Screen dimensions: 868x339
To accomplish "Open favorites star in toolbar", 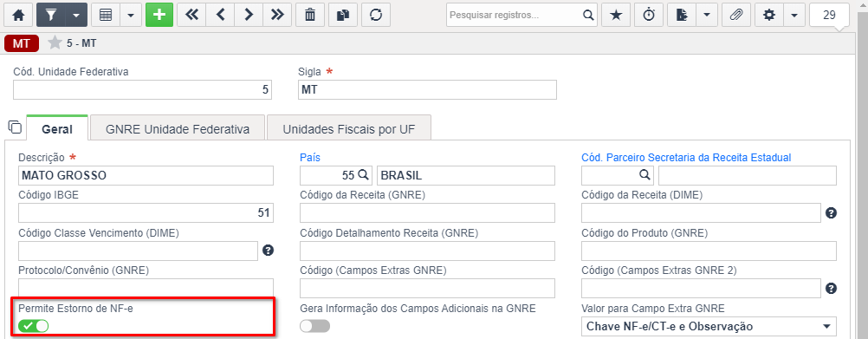I will pyautogui.click(x=616, y=15).
